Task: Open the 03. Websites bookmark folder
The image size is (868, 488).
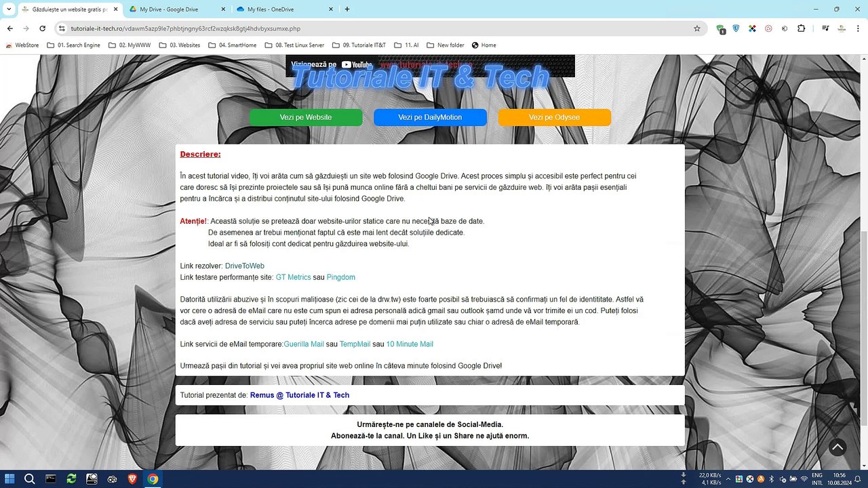Action: click(x=180, y=45)
